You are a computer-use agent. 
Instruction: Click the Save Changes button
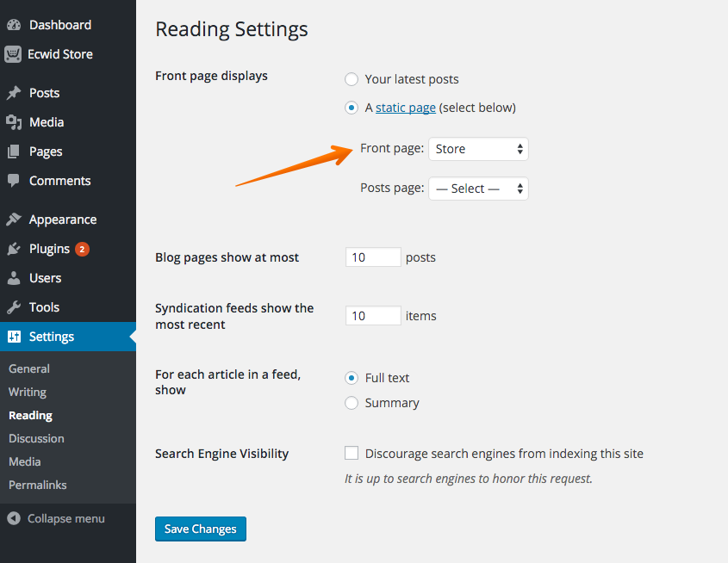coord(201,529)
